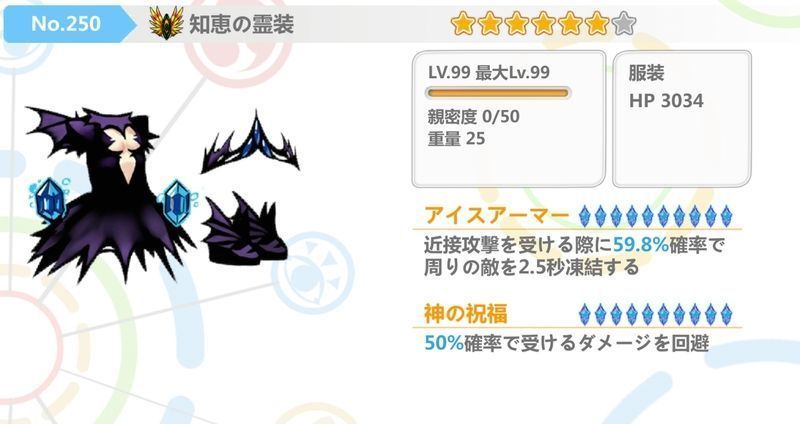
Task: Click the orange level experience bar
Action: pyautogui.click(x=497, y=93)
